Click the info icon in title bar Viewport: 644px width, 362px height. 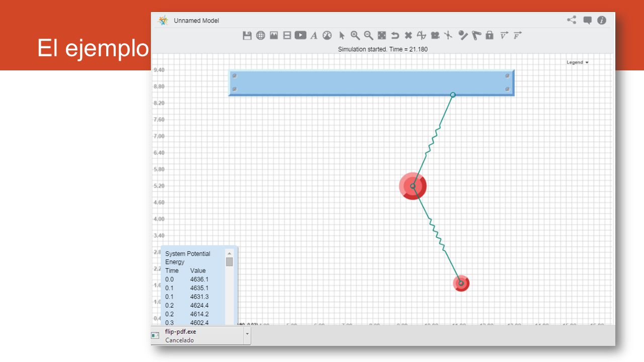602,20
